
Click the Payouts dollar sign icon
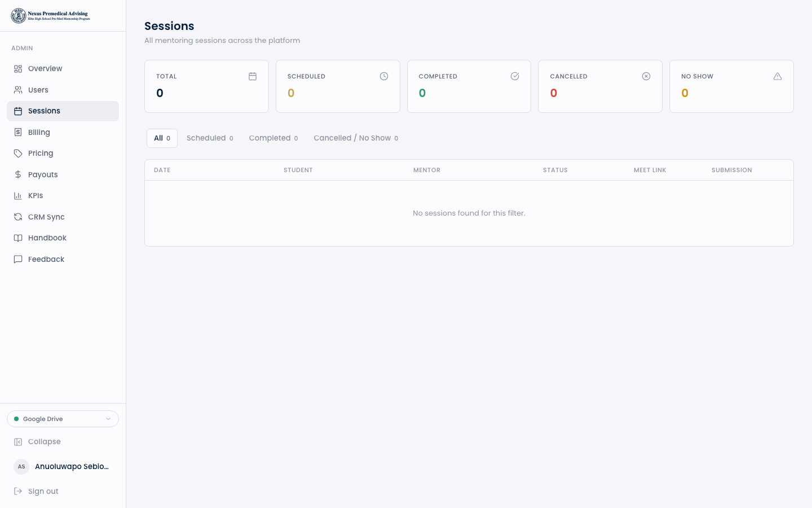[x=18, y=174]
